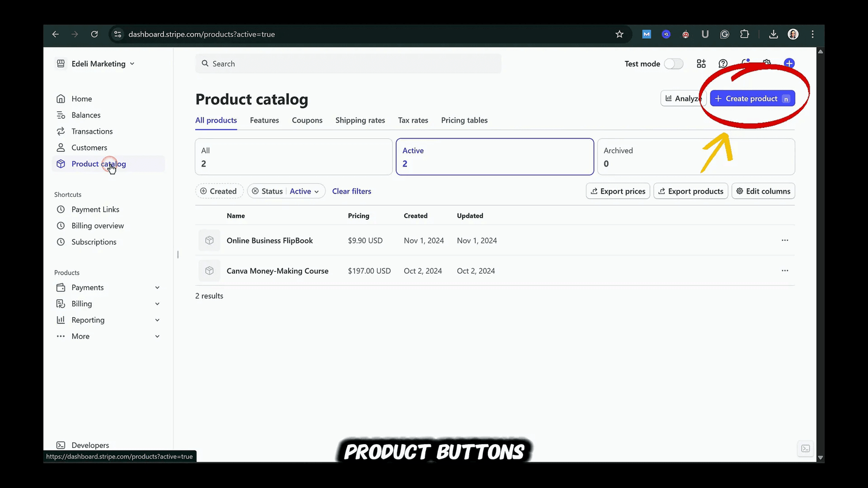Switch to All products tab
The image size is (868, 488).
[x=216, y=120]
